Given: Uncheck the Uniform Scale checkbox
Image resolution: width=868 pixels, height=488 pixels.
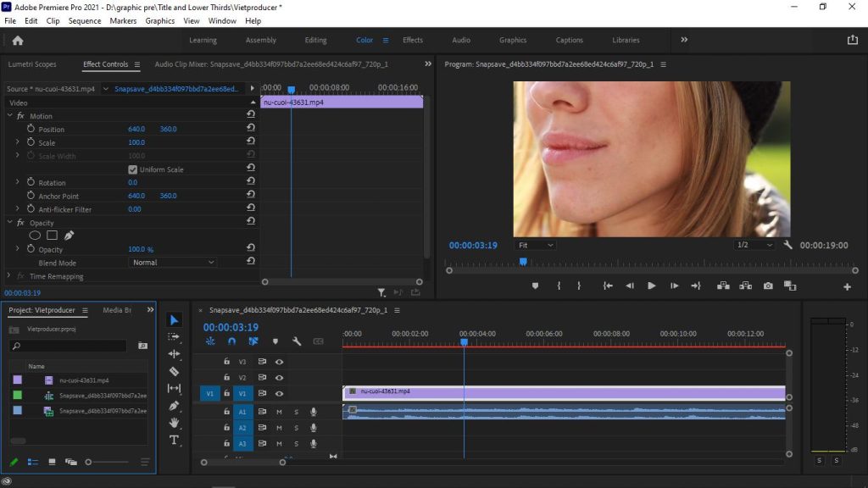Looking at the screenshot, I should 133,168.
